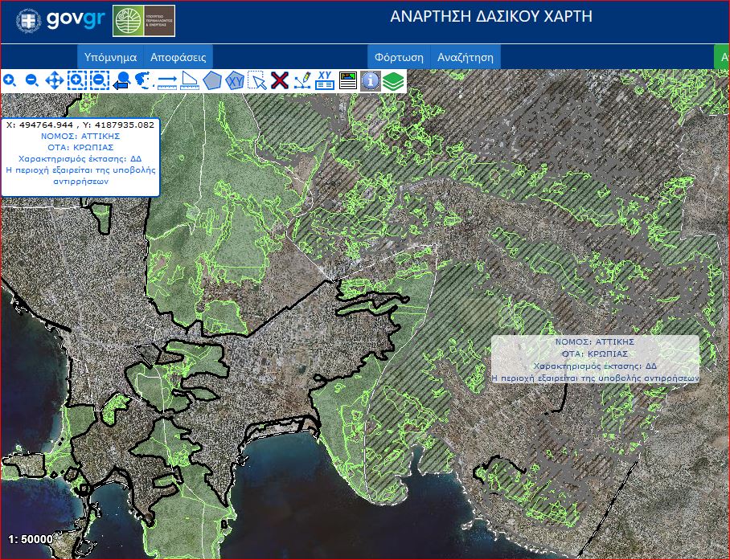Activate the select feature cursor tool
This screenshot has width=730, height=560.
pyautogui.click(x=257, y=80)
